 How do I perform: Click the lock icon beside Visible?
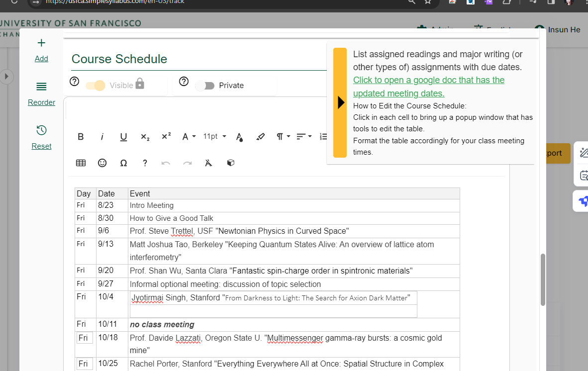point(139,83)
